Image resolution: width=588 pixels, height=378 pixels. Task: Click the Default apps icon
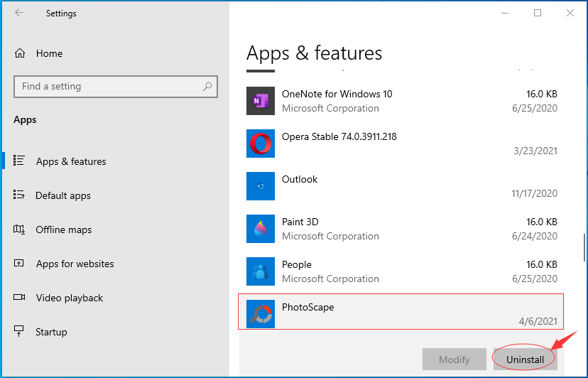(x=19, y=195)
